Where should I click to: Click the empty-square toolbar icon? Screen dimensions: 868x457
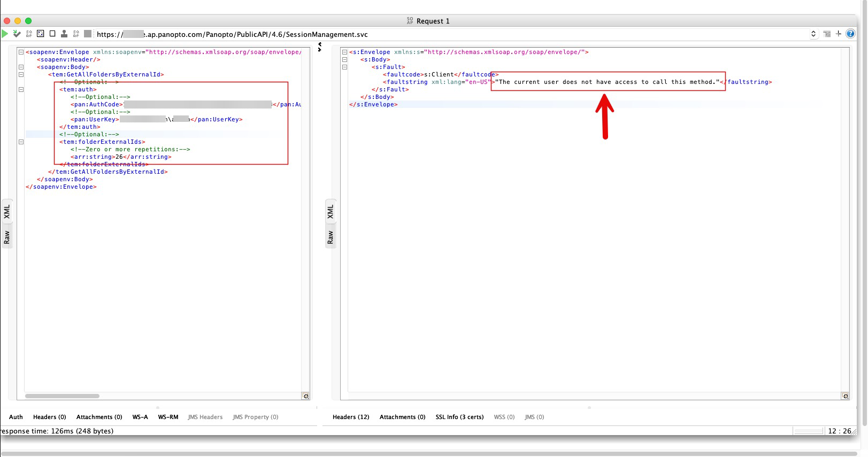coord(52,34)
